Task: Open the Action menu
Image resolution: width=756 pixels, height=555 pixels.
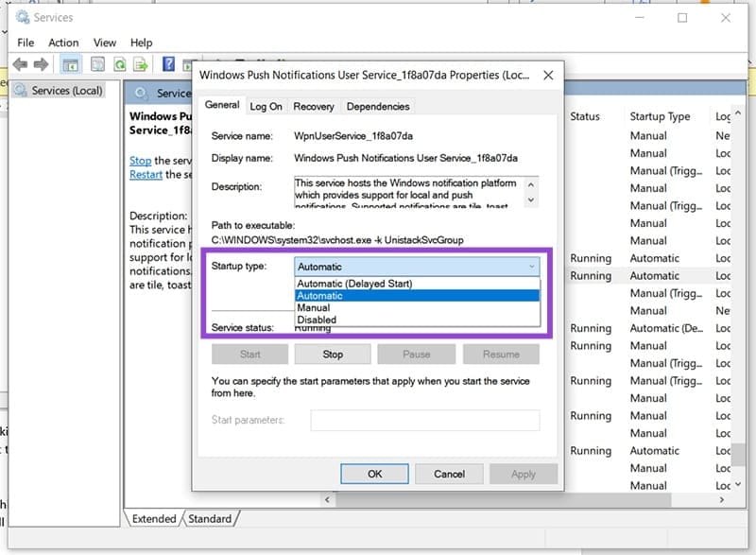Action: 62,43
